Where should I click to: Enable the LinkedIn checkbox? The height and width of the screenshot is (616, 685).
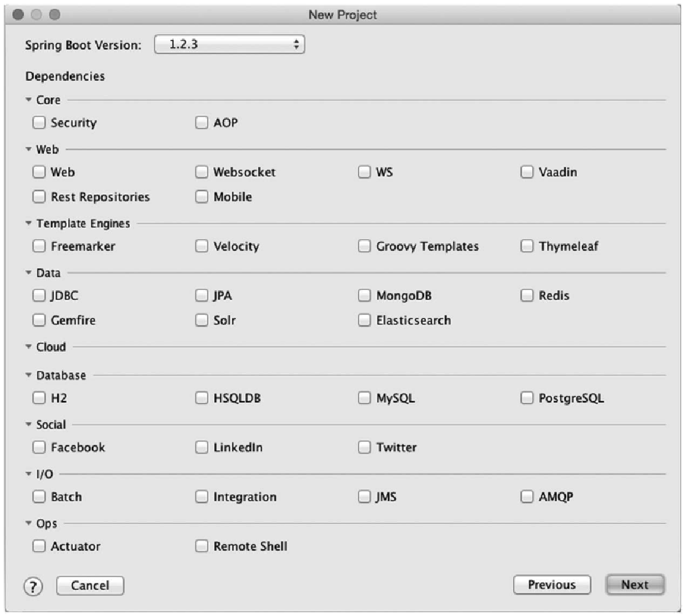202,447
